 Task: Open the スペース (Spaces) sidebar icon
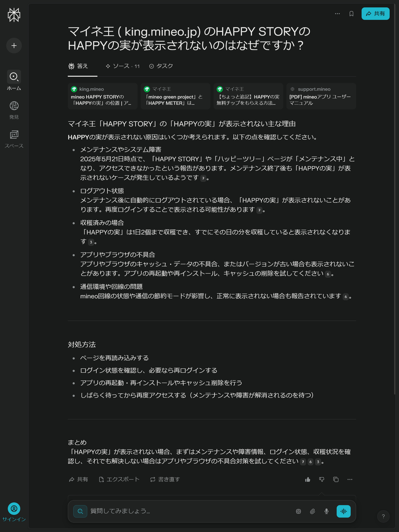coord(14,135)
